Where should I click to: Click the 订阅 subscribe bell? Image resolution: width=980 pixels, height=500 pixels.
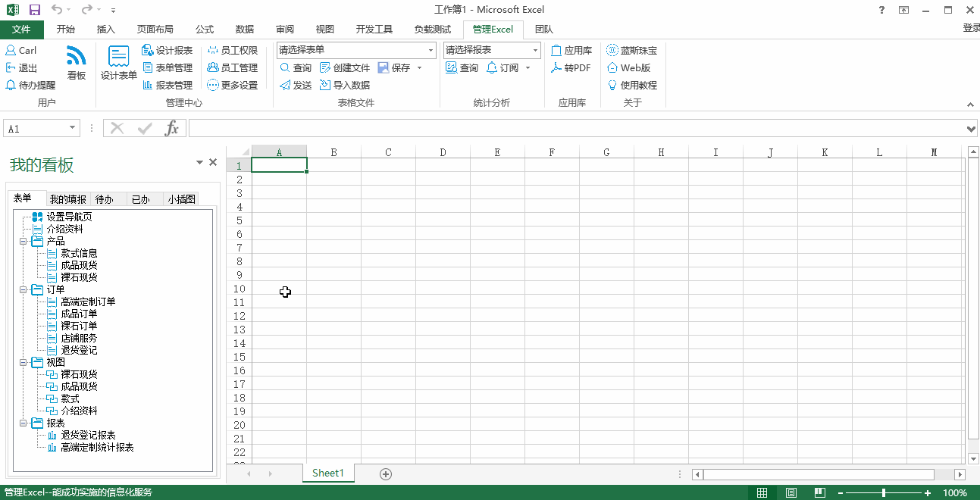(503, 67)
